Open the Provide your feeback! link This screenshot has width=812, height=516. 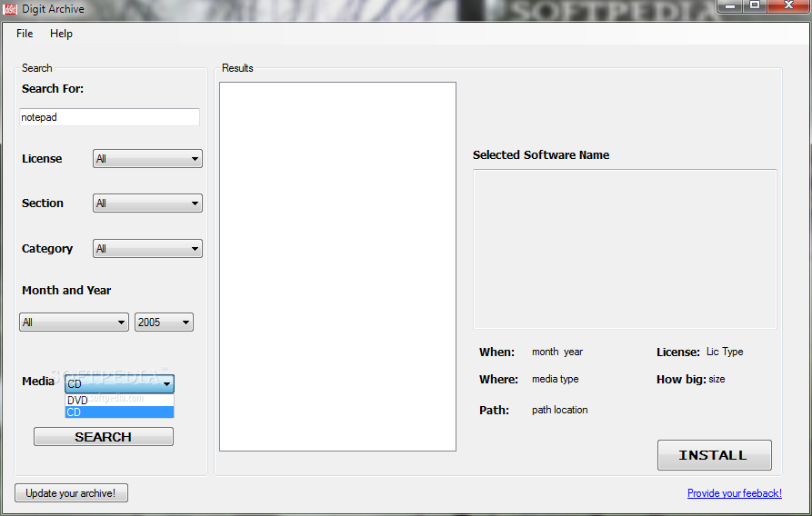coord(735,493)
